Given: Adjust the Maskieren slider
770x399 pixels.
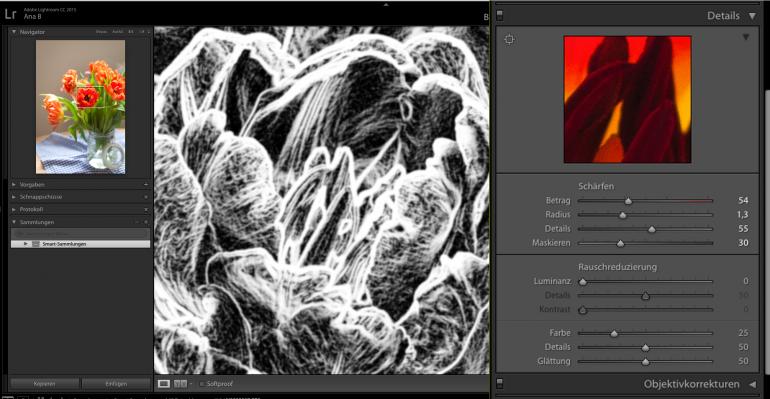Looking at the screenshot, I should pos(620,243).
